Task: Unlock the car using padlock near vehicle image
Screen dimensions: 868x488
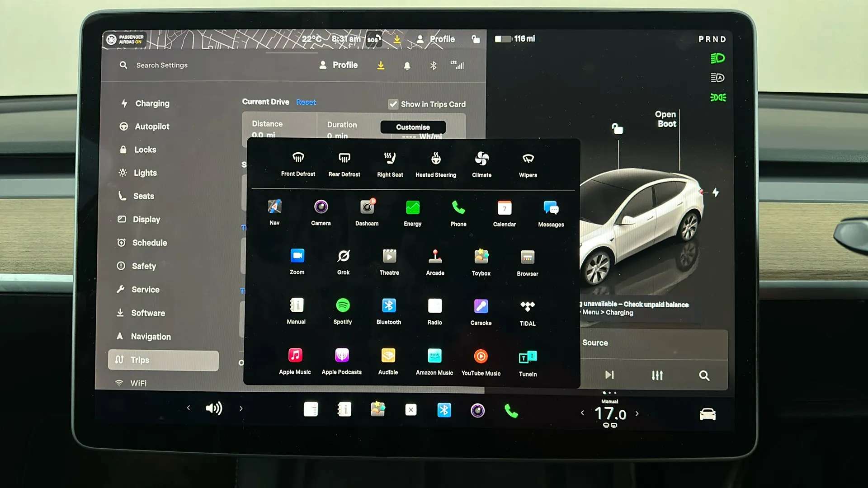Action: tap(617, 128)
